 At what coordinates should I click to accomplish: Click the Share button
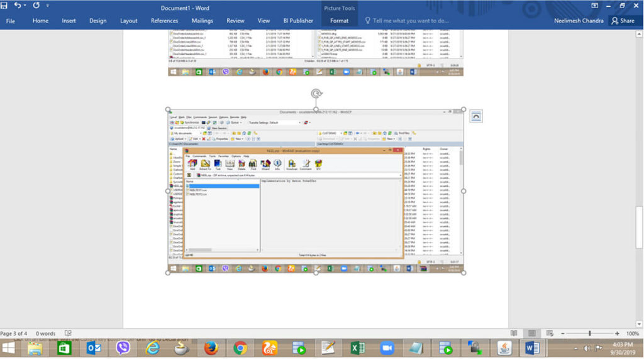click(623, 21)
